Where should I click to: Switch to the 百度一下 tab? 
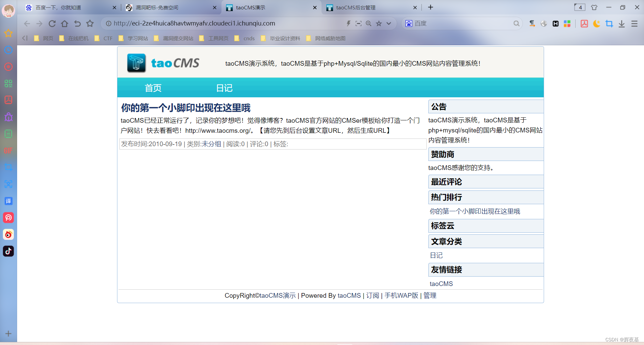point(70,7)
